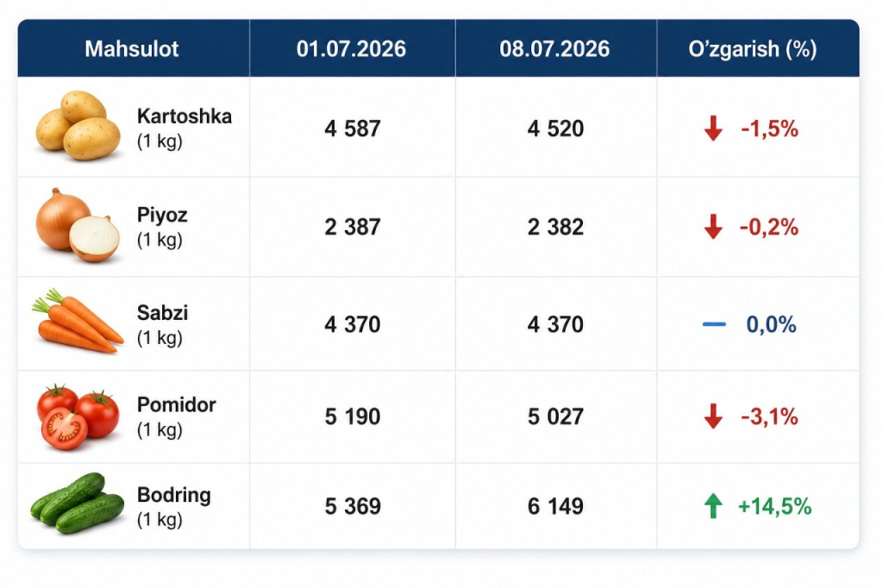Click the blue dash icon next to 0,0%
The width and height of the screenshot is (883, 588).
coord(714,324)
